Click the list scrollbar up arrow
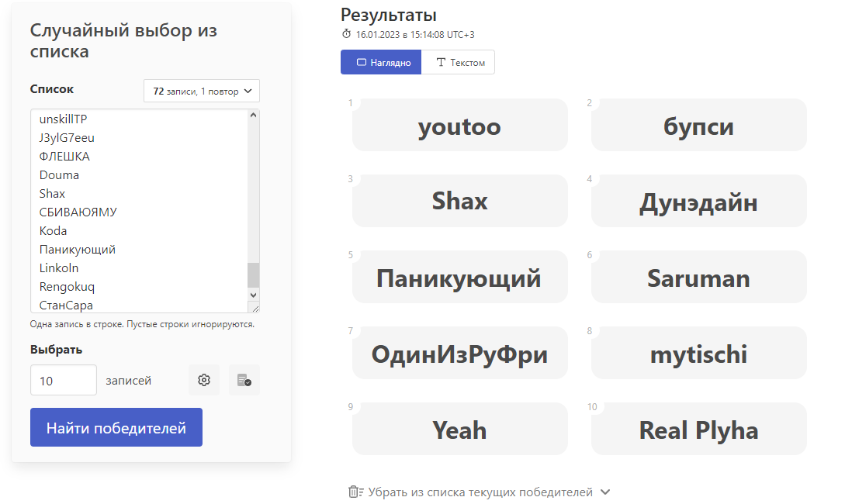This screenshot has width=852, height=504. pyautogui.click(x=253, y=116)
